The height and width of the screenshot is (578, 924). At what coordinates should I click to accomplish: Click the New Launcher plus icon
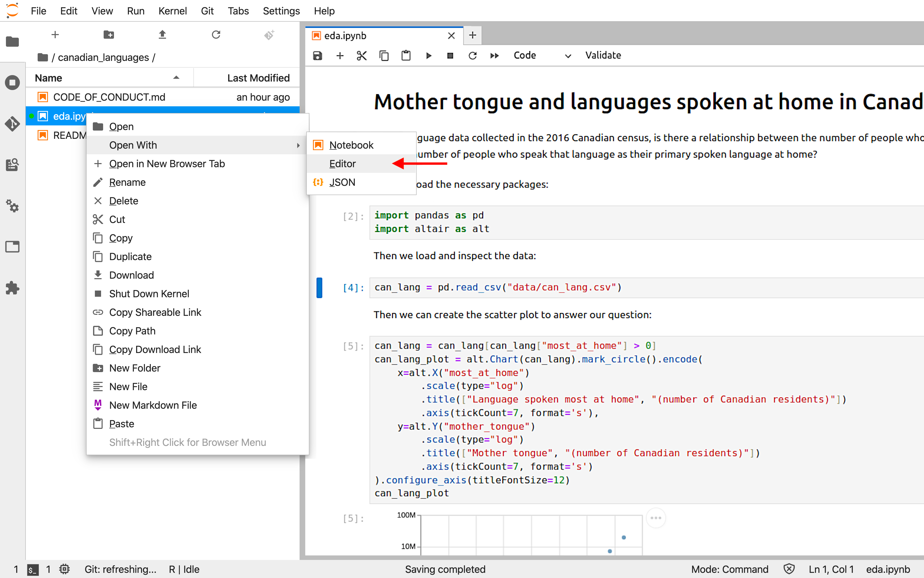coord(55,35)
